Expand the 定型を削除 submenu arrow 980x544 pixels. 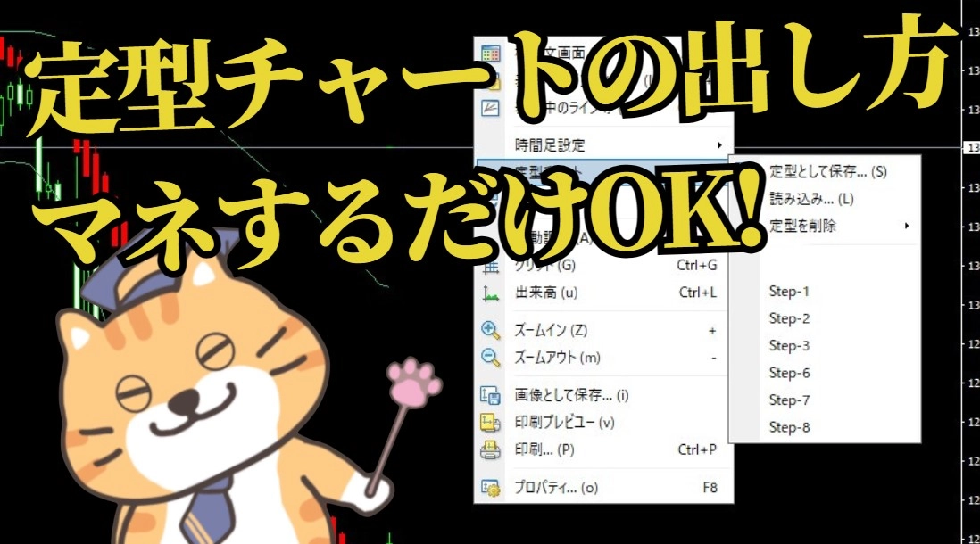pyautogui.click(x=907, y=227)
